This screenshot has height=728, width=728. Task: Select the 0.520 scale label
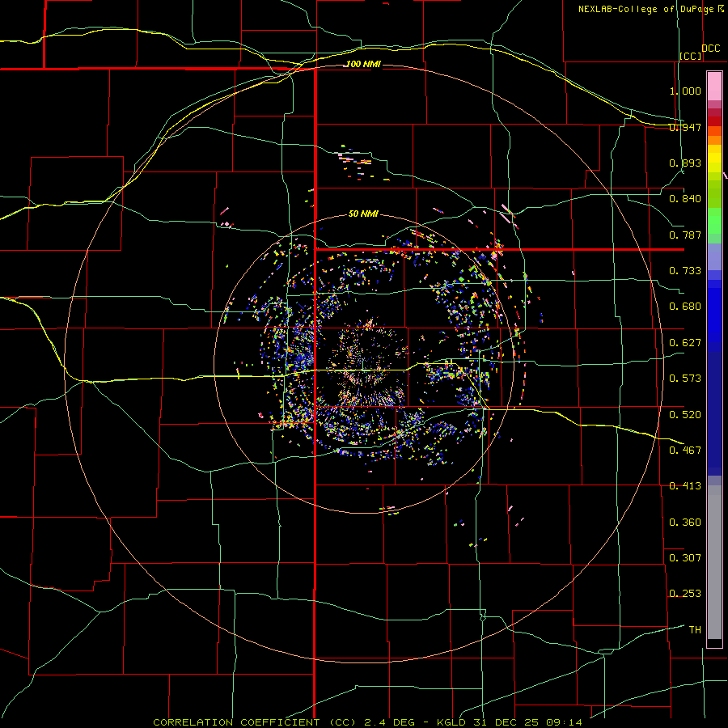(685, 415)
